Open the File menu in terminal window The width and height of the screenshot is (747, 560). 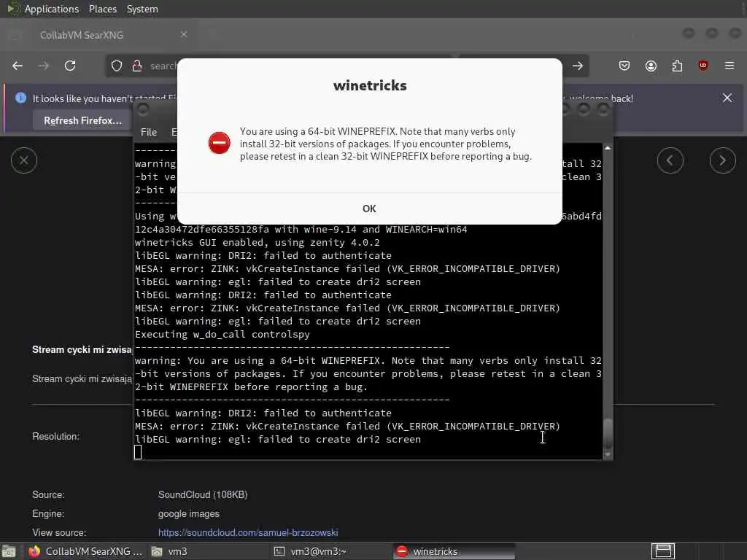[149, 132]
